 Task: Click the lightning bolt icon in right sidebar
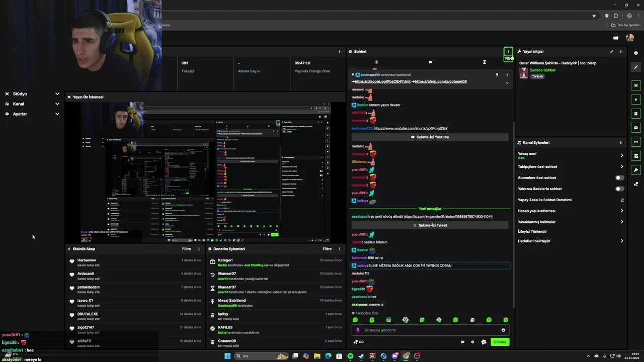[636, 100]
